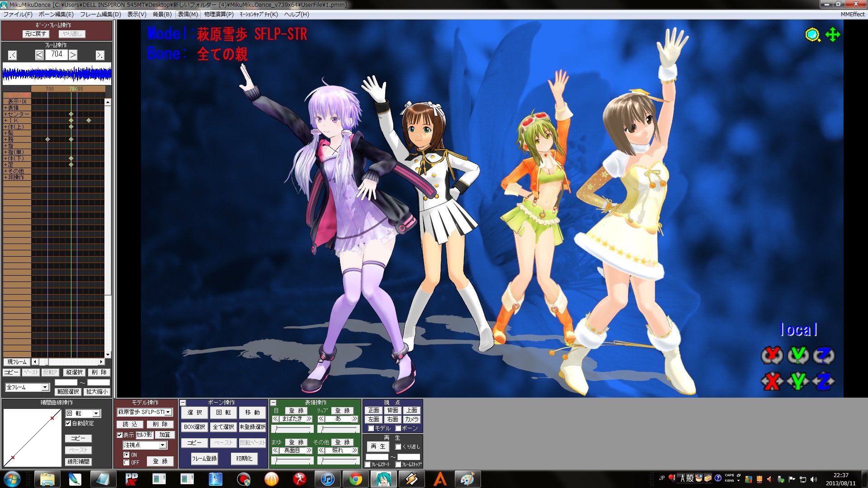Open the ファイル(F) menu
Screen dimensions: 868x488
pyautogui.click(x=18, y=14)
